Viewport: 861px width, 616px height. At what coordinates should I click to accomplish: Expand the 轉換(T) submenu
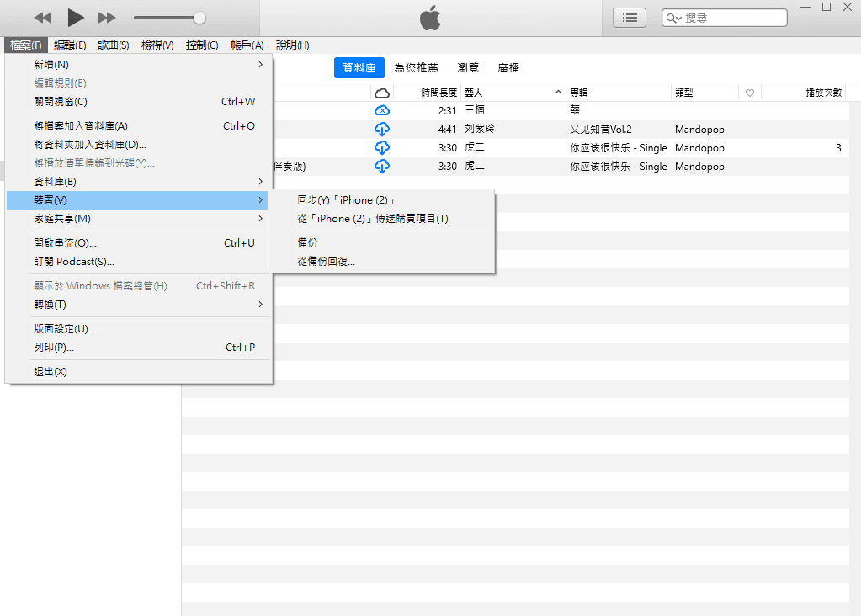pyautogui.click(x=139, y=305)
